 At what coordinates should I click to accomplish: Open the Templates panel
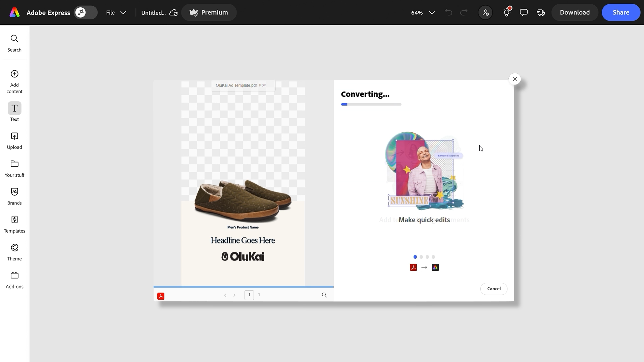(14, 224)
